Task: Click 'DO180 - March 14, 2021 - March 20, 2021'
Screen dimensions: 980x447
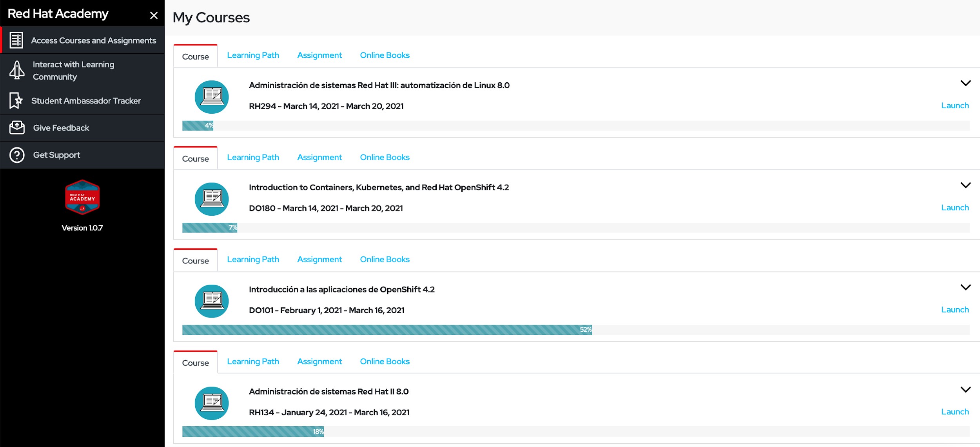Action: click(326, 208)
